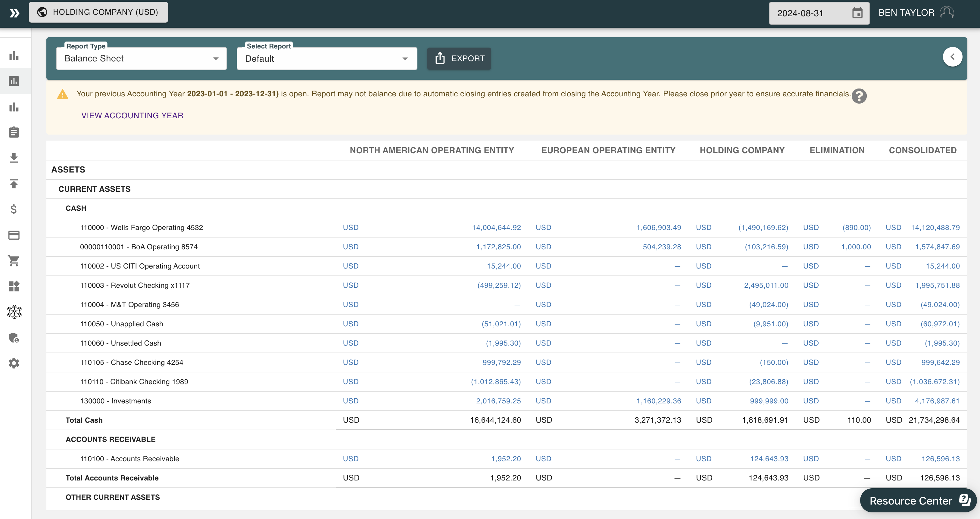Viewport: 980px width, 519px height.
Task: Select the active Reports panel icon
Action: coord(14,81)
